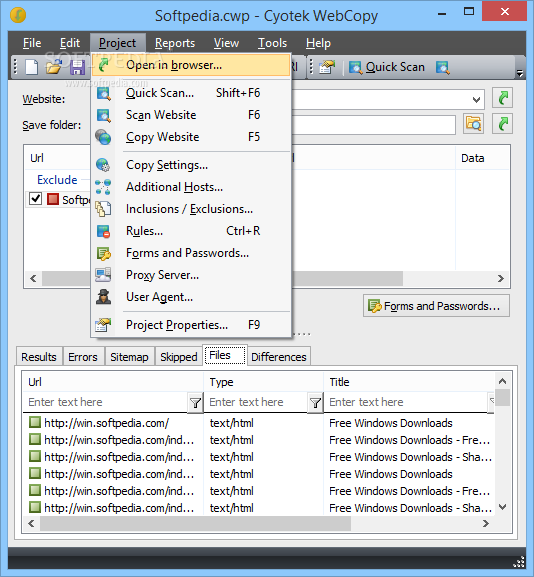Click the Copy Website globe icon
Viewport: 534px width, 577px height.
coord(103,137)
